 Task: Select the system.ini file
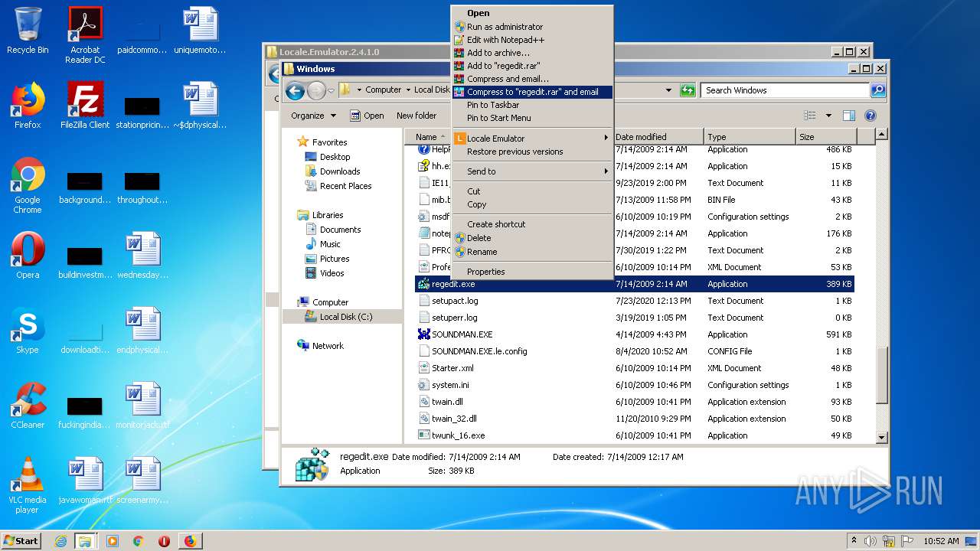[634, 385]
